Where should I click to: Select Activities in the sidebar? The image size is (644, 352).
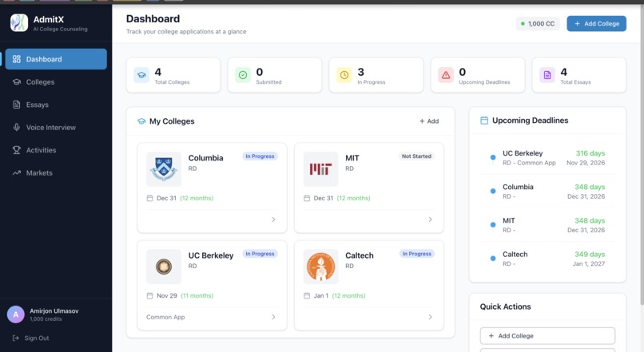[x=56, y=150]
